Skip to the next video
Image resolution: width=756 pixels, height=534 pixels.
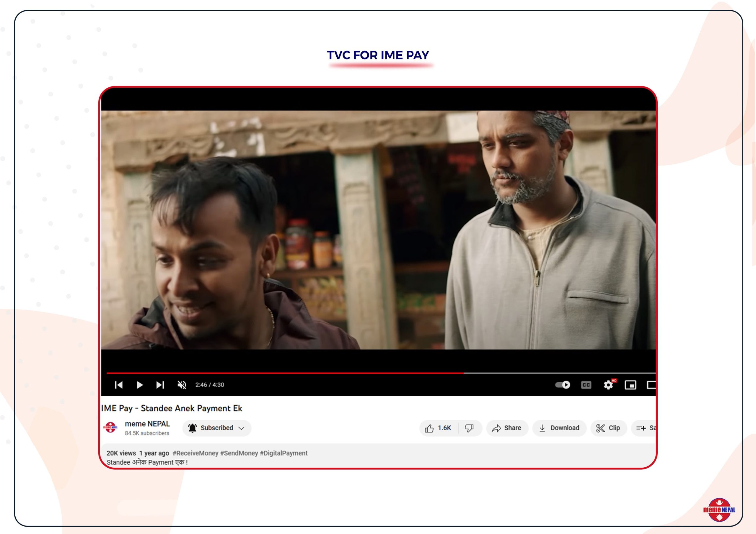point(160,385)
